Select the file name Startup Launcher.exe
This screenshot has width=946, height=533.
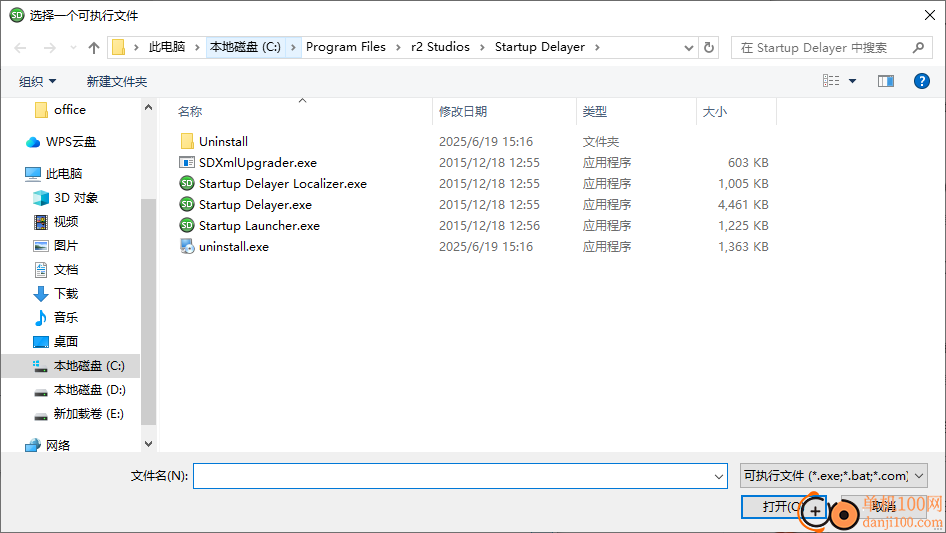(259, 226)
